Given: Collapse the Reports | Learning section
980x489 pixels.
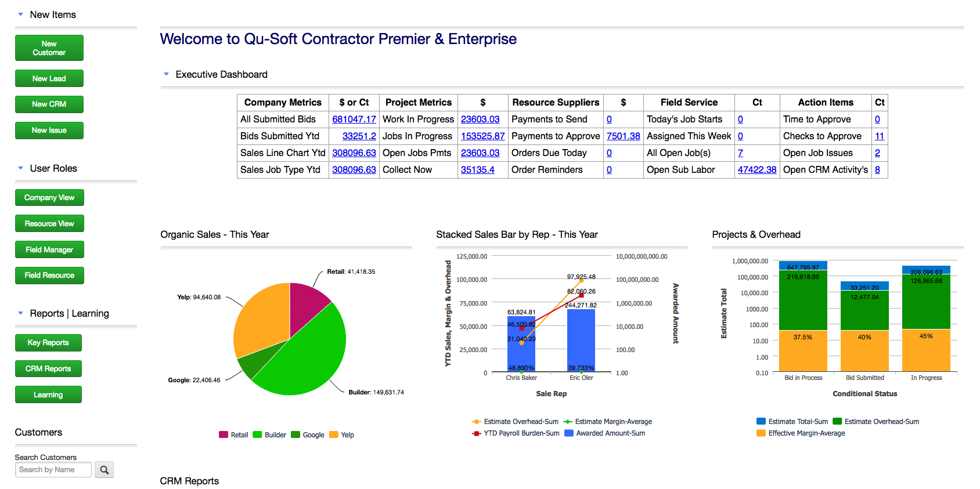Looking at the screenshot, I should click(x=21, y=313).
